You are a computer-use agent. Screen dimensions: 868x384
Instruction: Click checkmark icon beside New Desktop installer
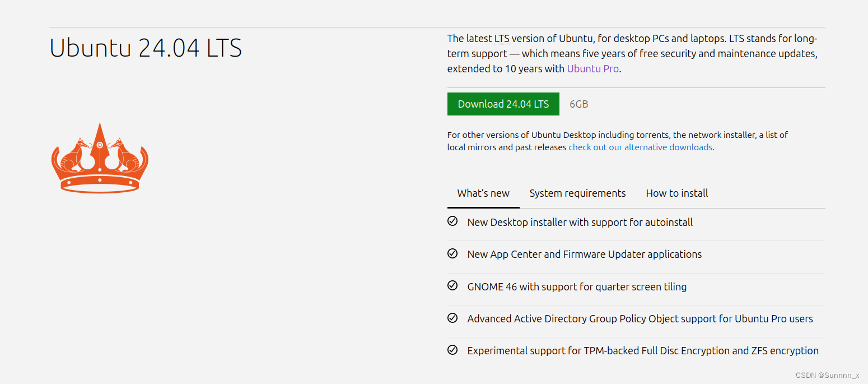point(452,221)
